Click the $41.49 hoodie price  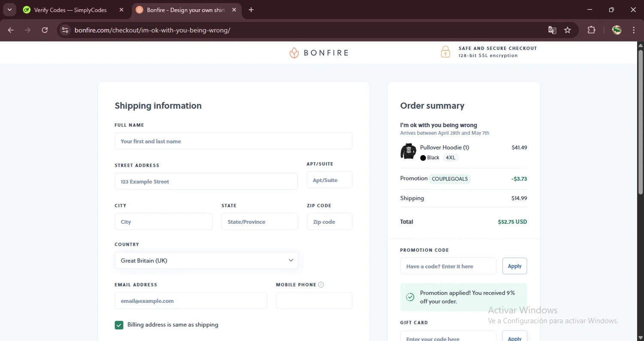[x=519, y=147]
